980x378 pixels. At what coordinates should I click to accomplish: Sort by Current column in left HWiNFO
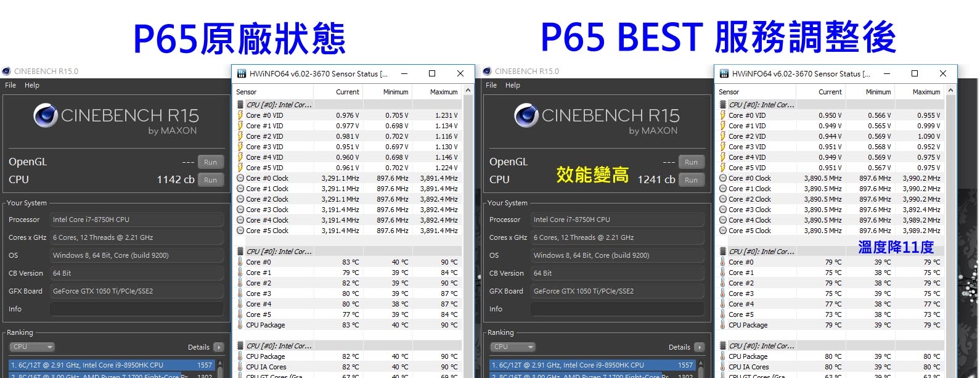pyautogui.click(x=338, y=92)
